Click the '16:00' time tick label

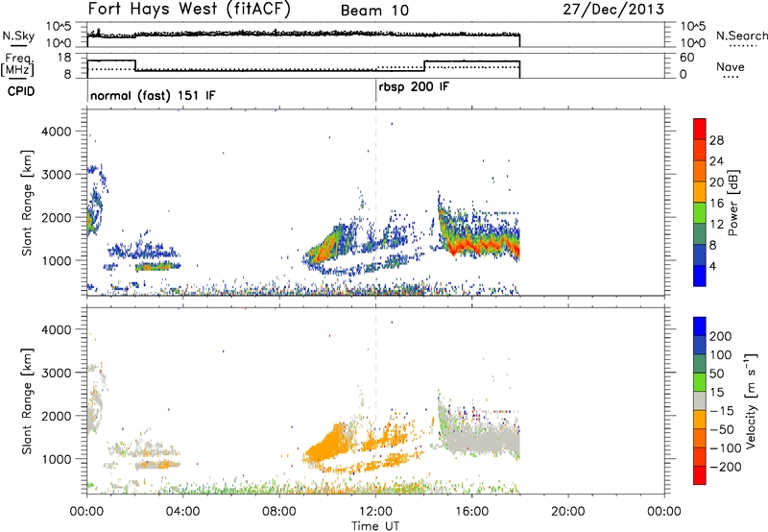coord(471,512)
